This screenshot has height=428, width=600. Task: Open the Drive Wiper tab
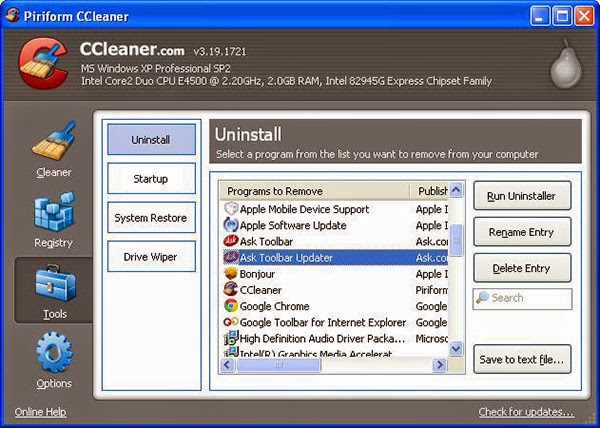(x=152, y=257)
